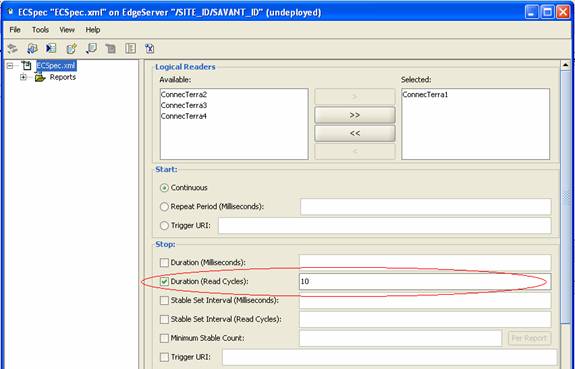This screenshot has height=369, width=575.
Task: Uncheck the Duration (Read Cycles) checkbox
Action: point(164,282)
